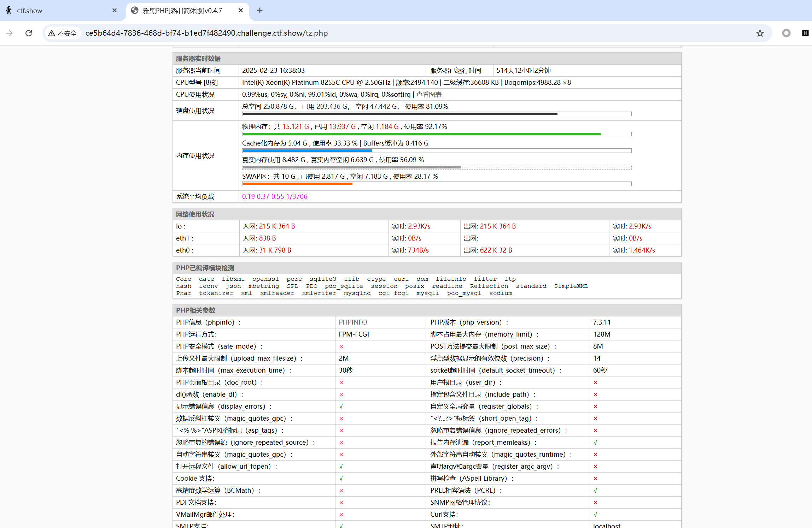Image resolution: width=812 pixels, height=528 pixels.
Task: Click the browser reload icon
Action: coord(29,33)
